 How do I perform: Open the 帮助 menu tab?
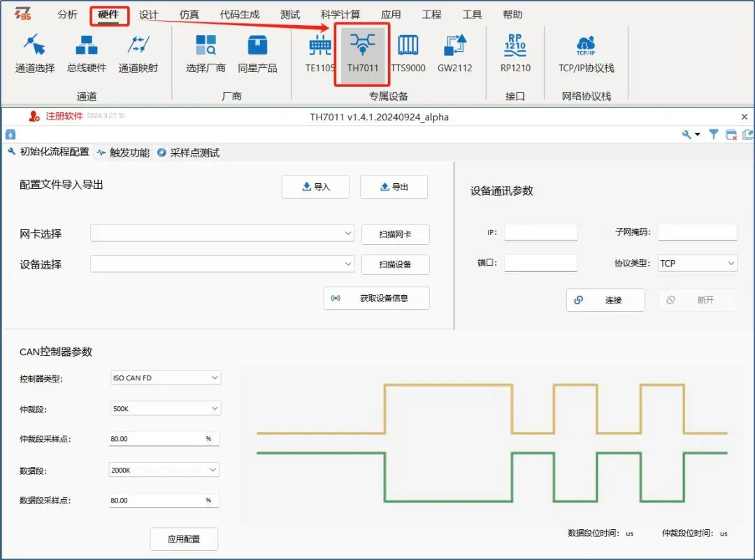coord(512,15)
